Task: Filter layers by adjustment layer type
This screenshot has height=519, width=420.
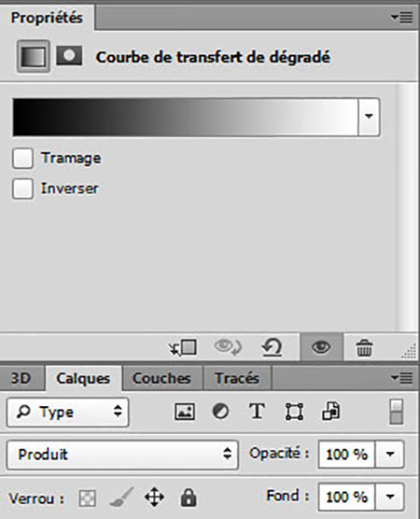Action: pos(220,412)
